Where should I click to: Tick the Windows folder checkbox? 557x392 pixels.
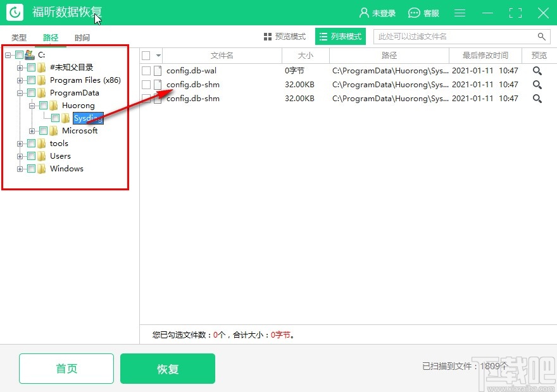pyautogui.click(x=31, y=169)
